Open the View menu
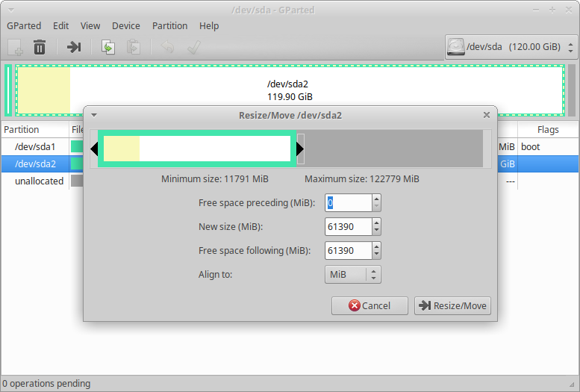Viewport: 580px width, 392px height. pos(90,26)
